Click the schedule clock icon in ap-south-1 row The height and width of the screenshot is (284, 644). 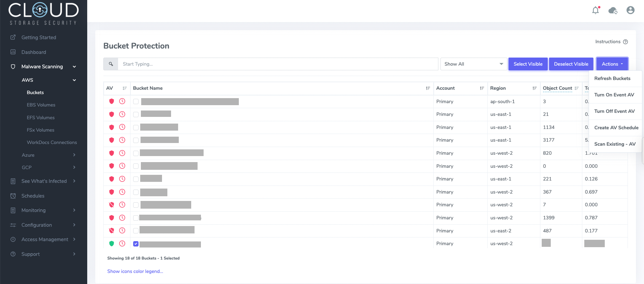pos(122,101)
